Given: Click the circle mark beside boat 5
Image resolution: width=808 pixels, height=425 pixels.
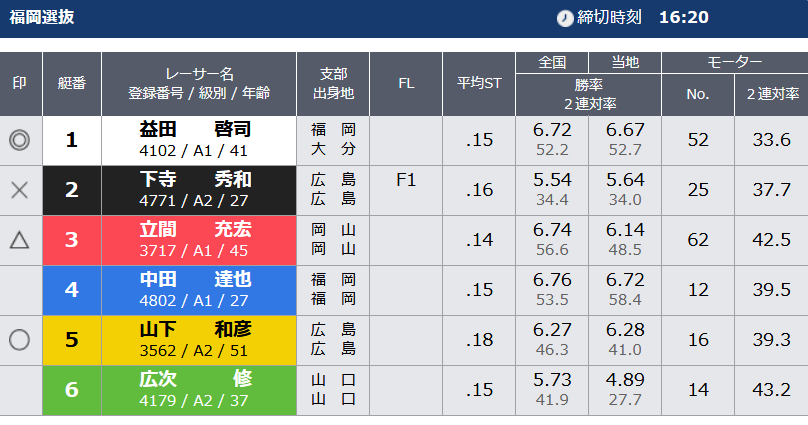Looking at the screenshot, I should [20, 340].
